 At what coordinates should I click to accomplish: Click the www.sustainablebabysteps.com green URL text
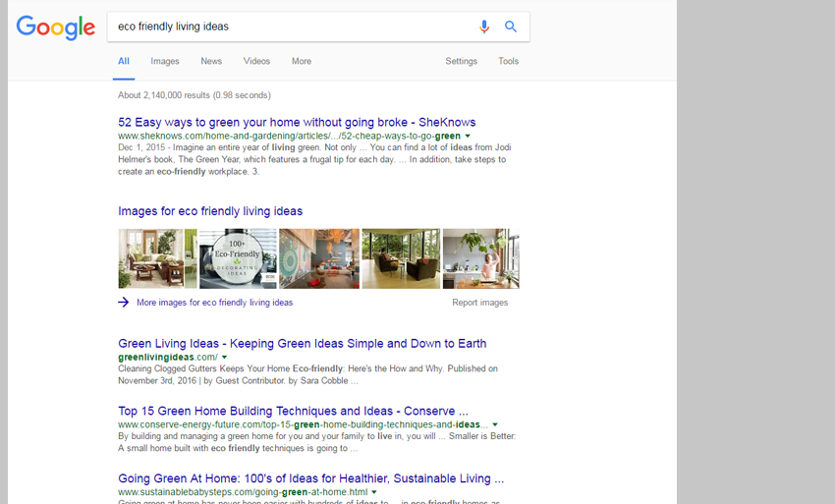[243, 492]
